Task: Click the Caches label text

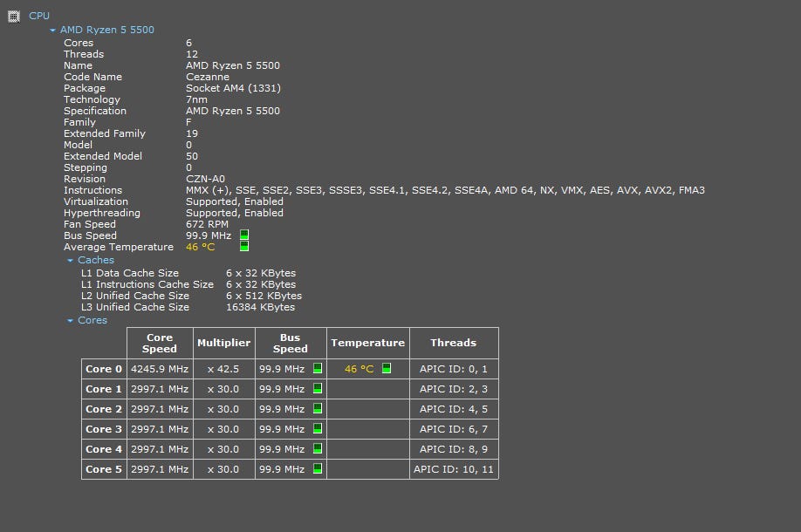Action: coord(96,260)
